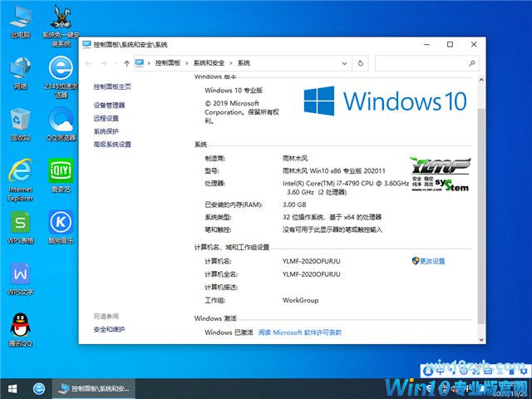The width and height of the screenshot is (532, 399).
Task: Open the WPS文字 desktop shortcut
Action: (x=20, y=279)
